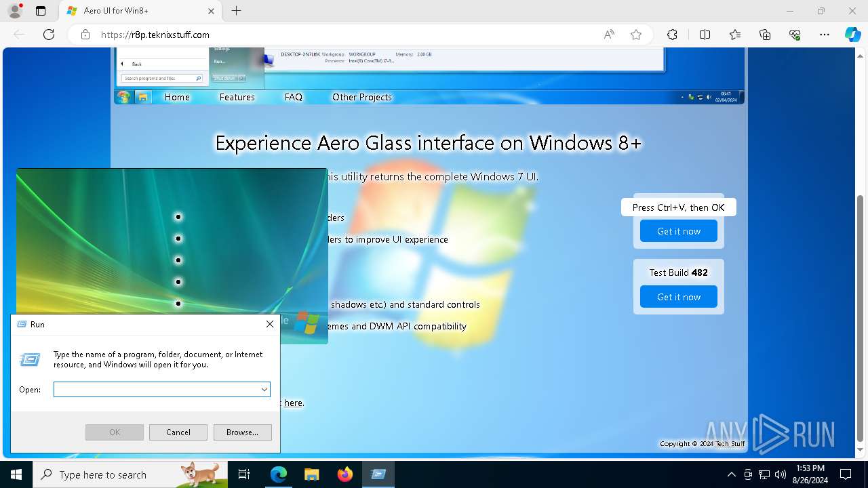
Task: Open the Favorites list
Action: [x=735, y=35]
